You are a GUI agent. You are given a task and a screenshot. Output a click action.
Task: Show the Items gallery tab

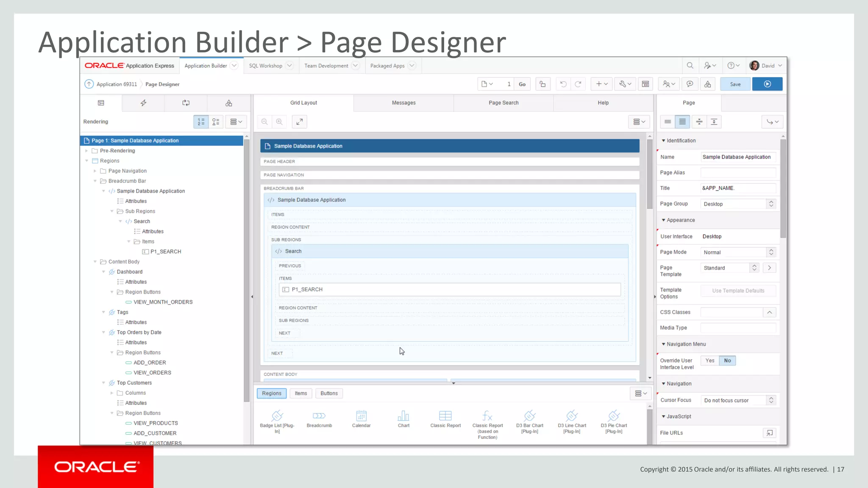click(301, 394)
